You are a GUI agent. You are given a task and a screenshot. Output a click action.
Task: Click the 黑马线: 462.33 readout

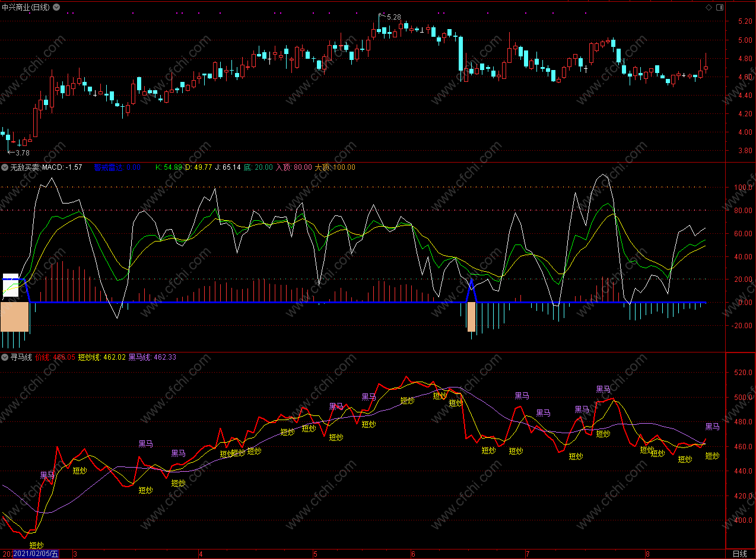(153, 357)
